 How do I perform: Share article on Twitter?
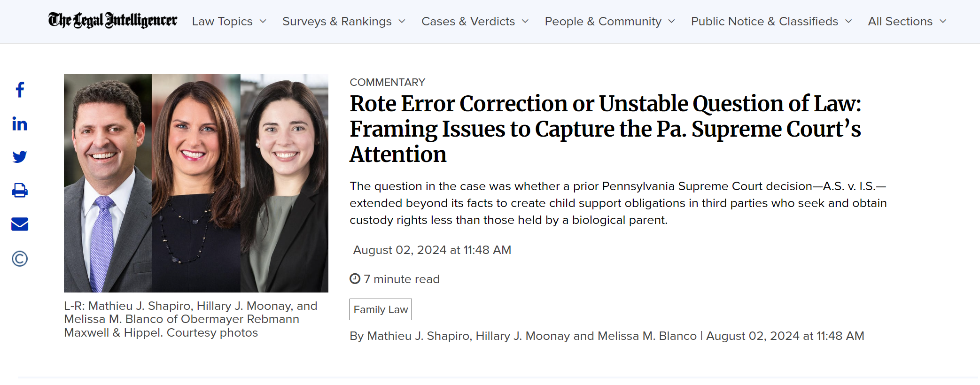coord(20,157)
